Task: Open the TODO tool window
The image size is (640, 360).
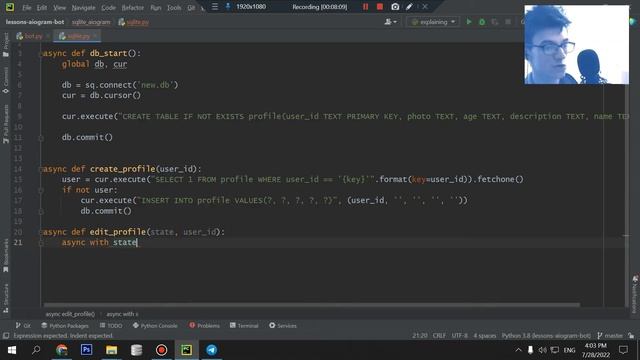Action: [x=111, y=326]
